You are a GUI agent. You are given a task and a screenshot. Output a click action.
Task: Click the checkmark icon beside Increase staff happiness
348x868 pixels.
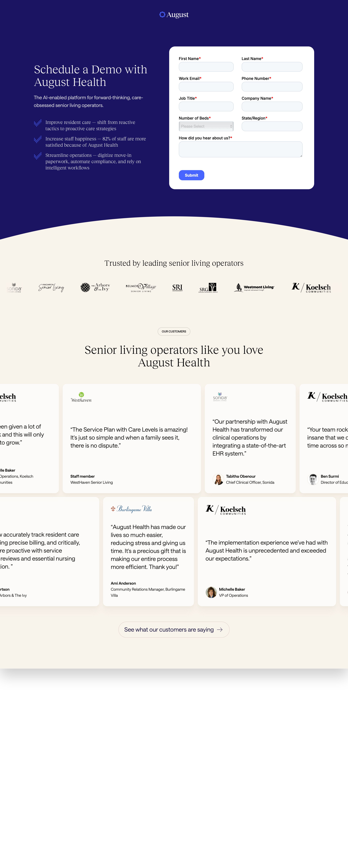[38, 140]
